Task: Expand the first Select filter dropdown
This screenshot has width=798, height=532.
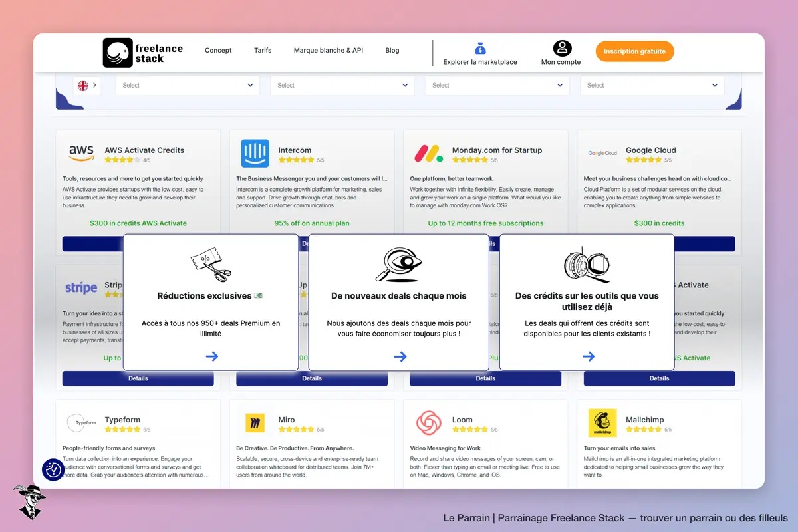Action: [x=188, y=85]
